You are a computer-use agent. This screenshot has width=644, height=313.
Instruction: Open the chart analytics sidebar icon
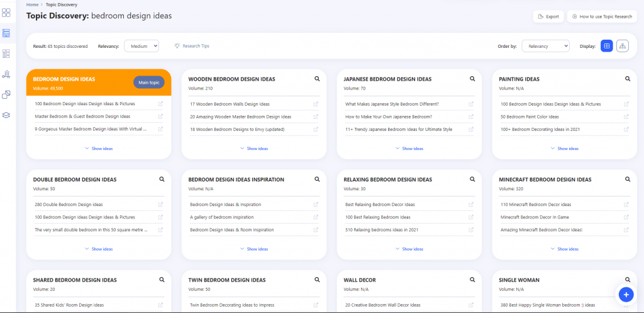click(6, 74)
